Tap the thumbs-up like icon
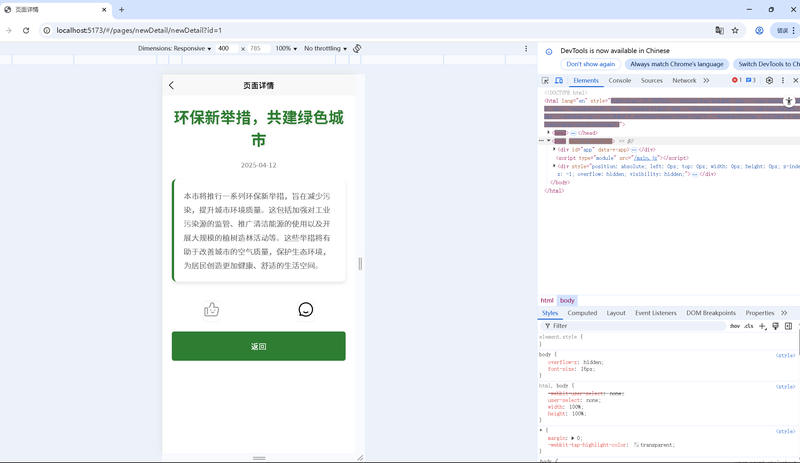The width and height of the screenshot is (800, 463). tap(211, 309)
